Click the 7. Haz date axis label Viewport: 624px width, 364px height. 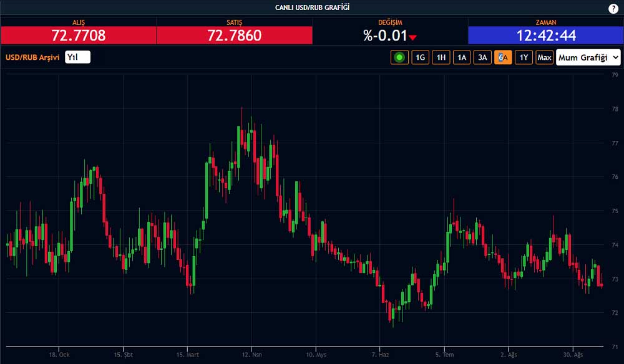380,355
